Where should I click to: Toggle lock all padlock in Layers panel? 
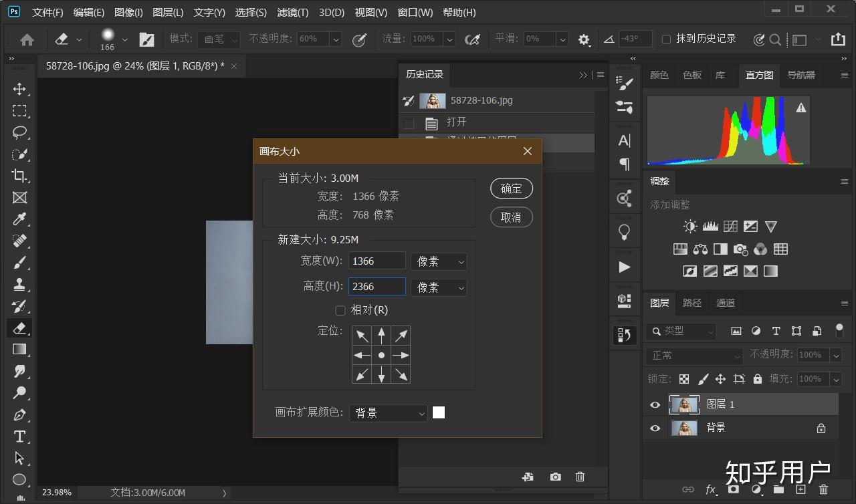[757, 379]
